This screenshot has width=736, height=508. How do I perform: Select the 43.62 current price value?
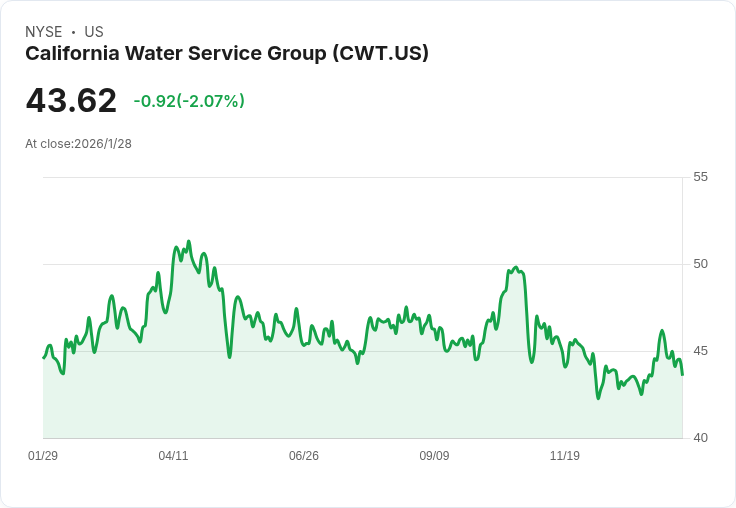coord(71,100)
